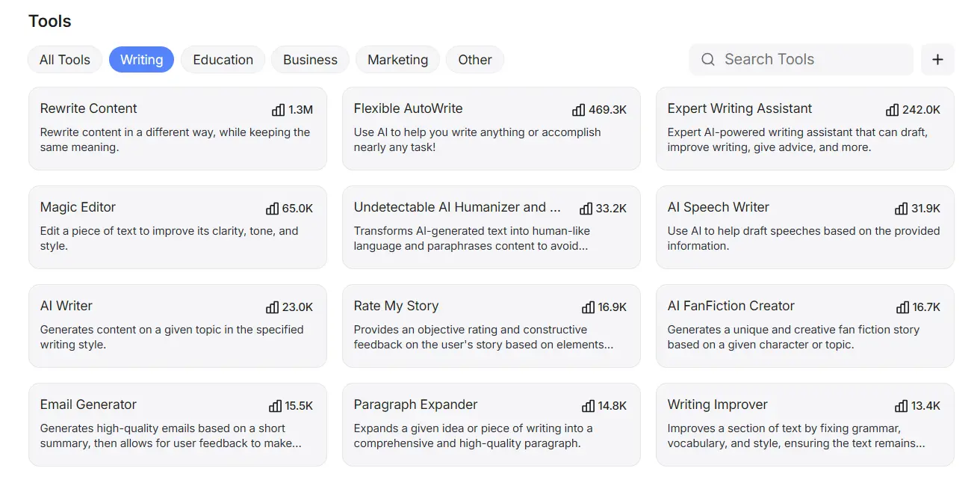The image size is (980, 477).
Task: Open the Other category tab
Action: point(475,60)
